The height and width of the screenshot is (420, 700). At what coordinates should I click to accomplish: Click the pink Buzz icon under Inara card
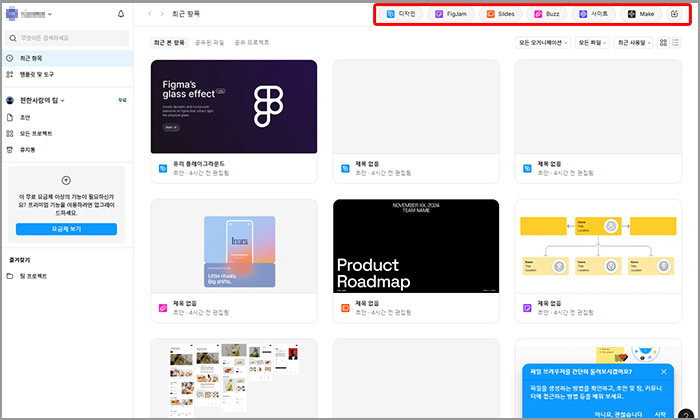[x=163, y=308]
